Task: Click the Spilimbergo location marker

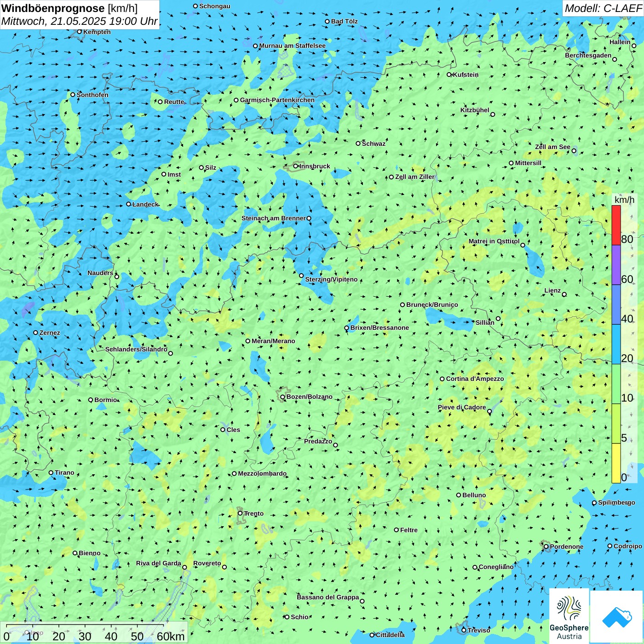Action: [x=594, y=503]
